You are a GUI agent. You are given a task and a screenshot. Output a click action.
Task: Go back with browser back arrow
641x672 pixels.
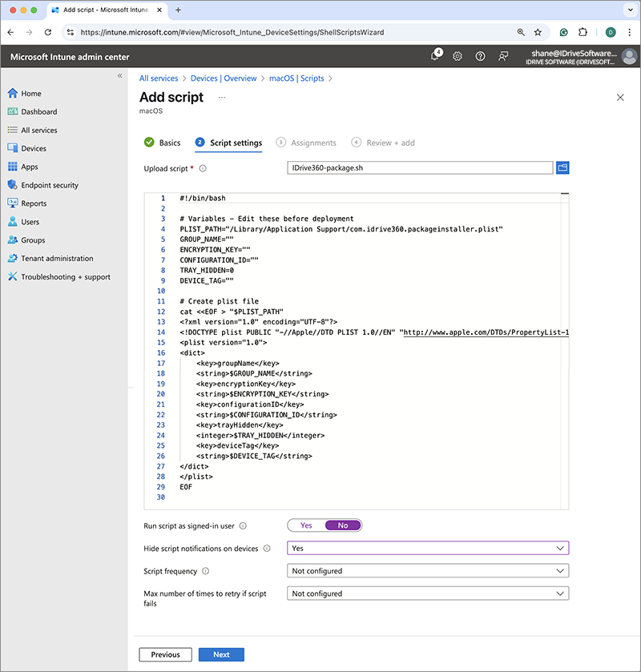[x=10, y=32]
